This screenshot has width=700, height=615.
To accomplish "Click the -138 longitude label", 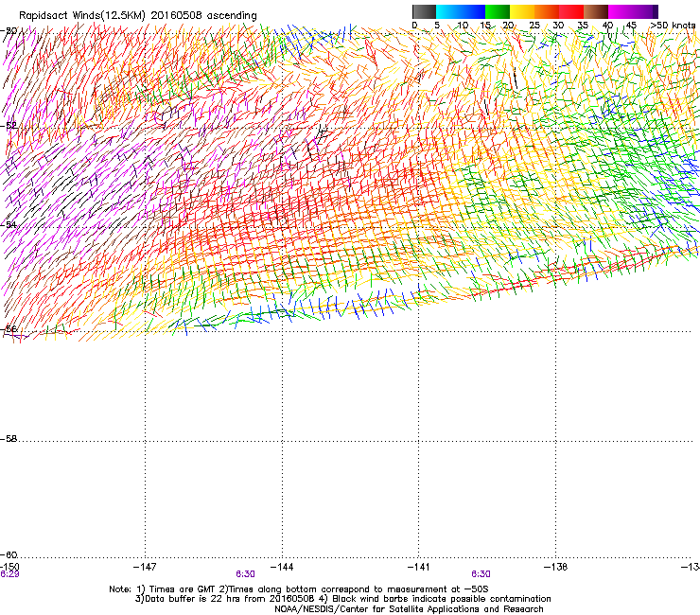I will [x=556, y=567].
